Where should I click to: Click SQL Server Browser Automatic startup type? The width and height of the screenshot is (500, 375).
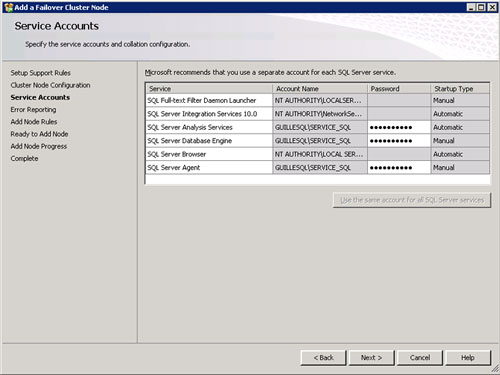[x=460, y=154]
